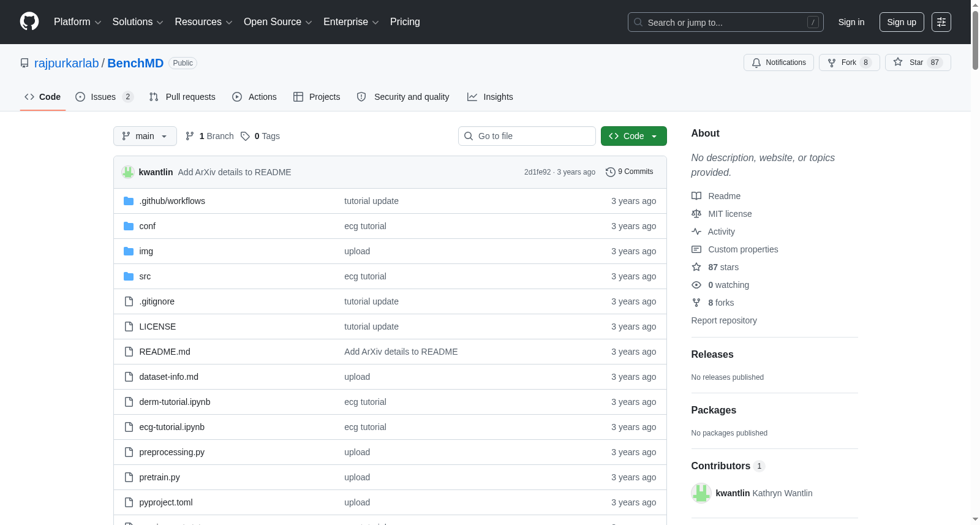Click the src folder icon
Image resolution: width=980 pixels, height=525 pixels.
click(129, 276)
